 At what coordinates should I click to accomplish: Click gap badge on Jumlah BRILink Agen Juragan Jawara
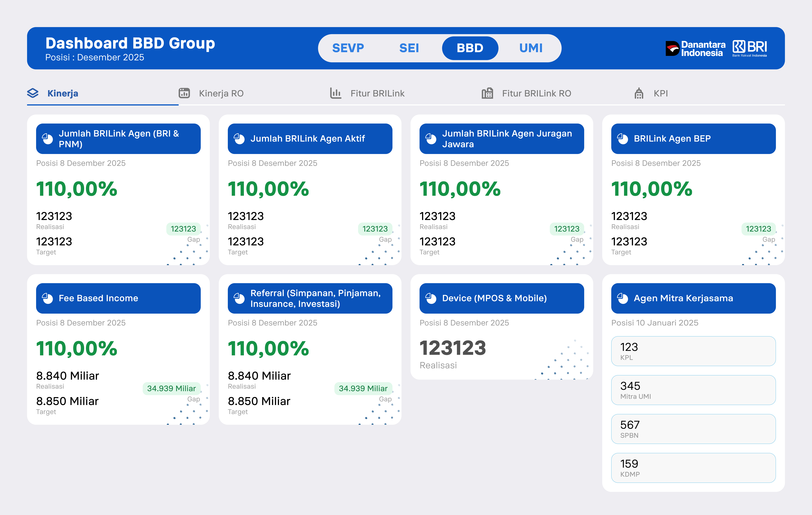tap(567, 229)
